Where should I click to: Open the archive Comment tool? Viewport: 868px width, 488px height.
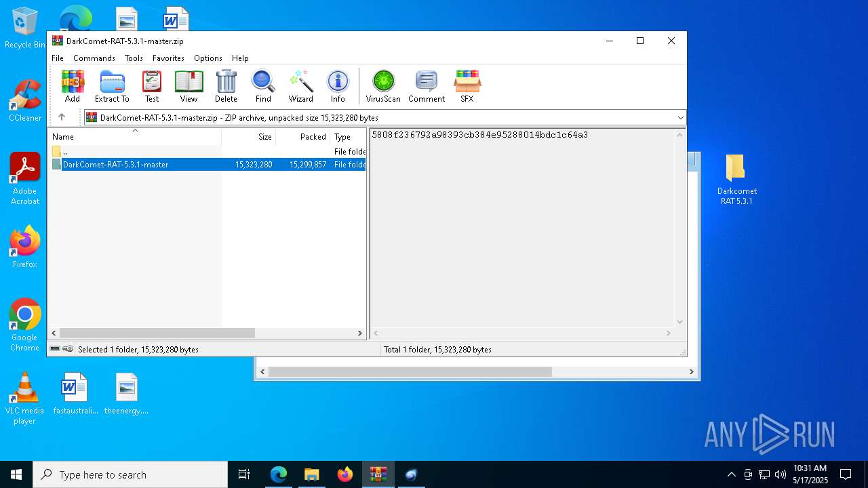427,86
